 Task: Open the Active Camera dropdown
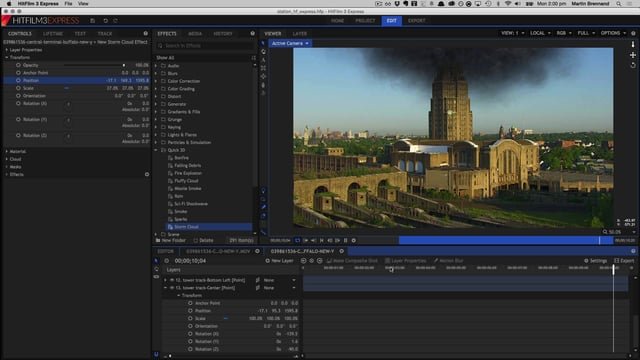pyautogui.click(x=290, y=43)
